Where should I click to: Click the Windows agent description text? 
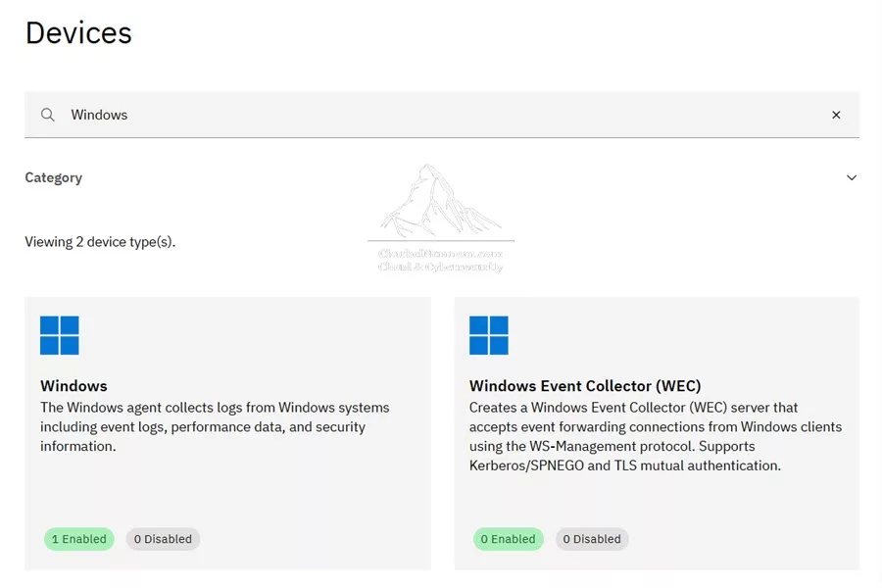coord(215,426)
